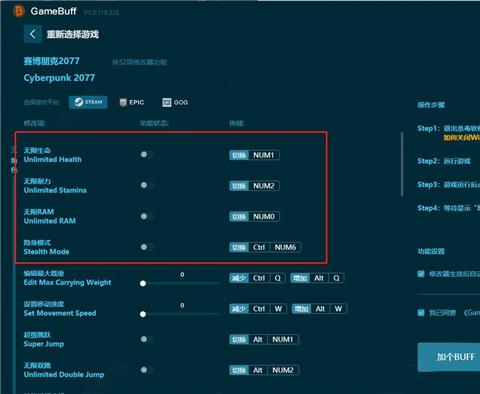Click NUM0 hotkey for Unlimited RAM
Screen dimensions: 480x394
264,217
